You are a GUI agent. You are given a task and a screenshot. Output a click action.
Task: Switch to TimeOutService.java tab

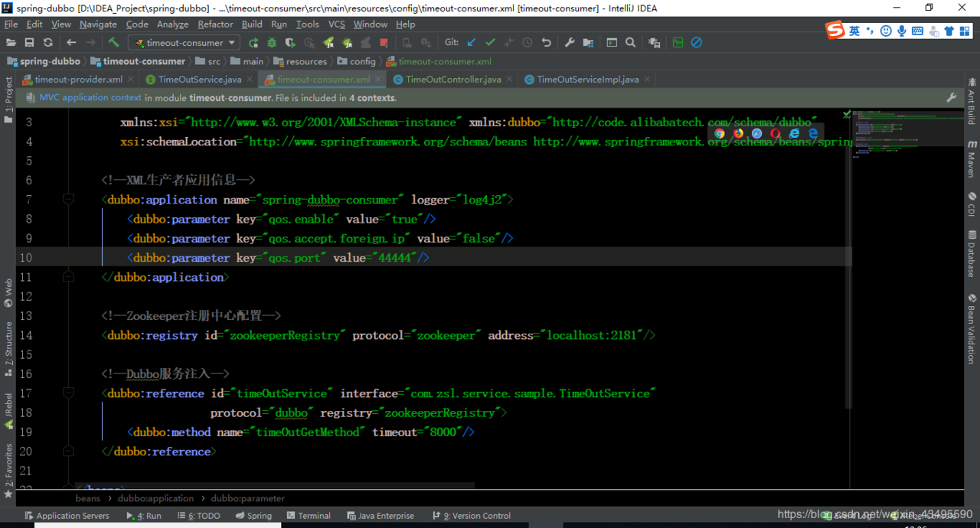click(199, 79)
